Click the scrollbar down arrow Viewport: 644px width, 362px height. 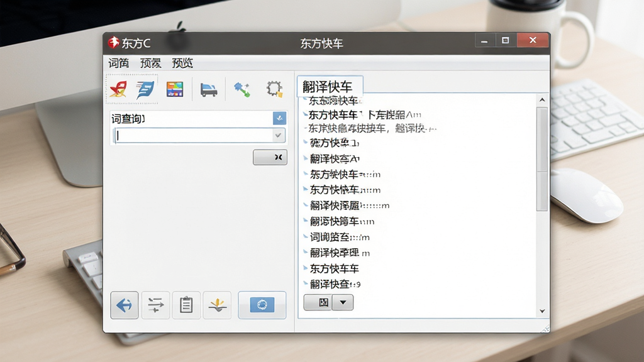pyautogui.click(x=541, y=311)
